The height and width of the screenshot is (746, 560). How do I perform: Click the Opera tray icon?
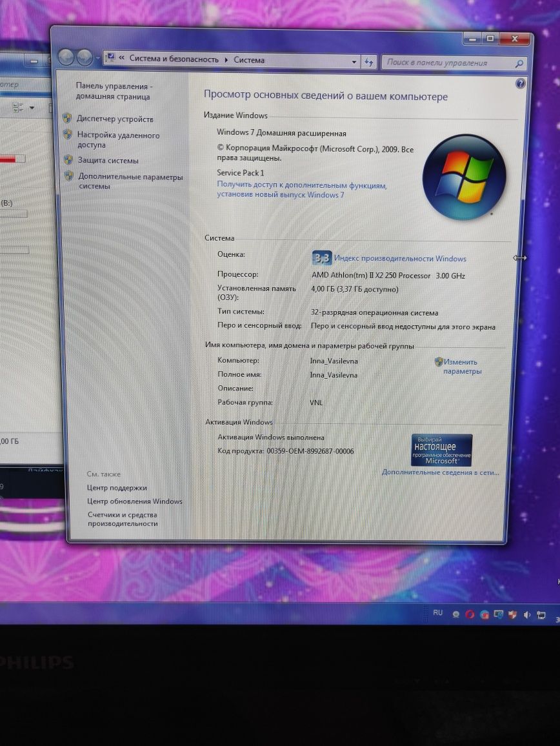(x=470, y=615)
